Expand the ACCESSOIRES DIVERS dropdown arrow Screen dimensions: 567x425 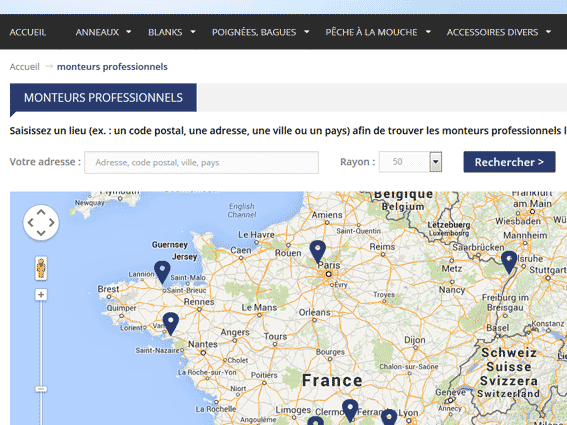548,32
